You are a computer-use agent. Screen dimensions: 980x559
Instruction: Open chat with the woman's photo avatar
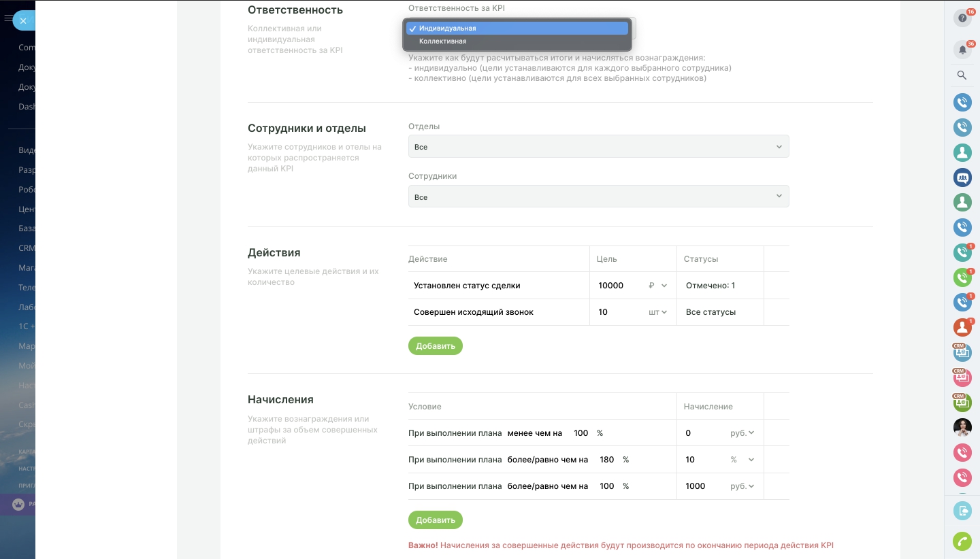[962, 427]
